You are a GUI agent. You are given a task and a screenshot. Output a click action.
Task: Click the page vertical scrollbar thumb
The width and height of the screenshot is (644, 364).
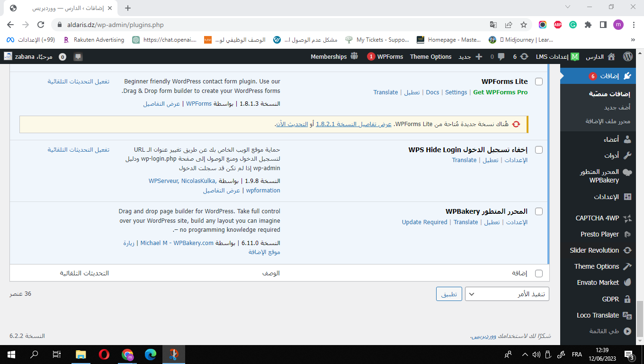pos(640,318)
